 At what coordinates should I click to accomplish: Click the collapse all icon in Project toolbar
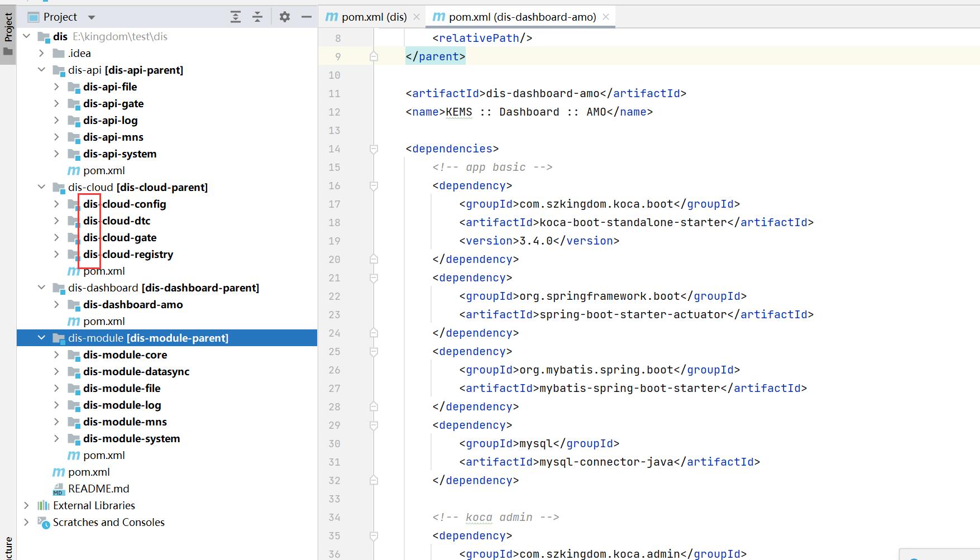point(257,17)
